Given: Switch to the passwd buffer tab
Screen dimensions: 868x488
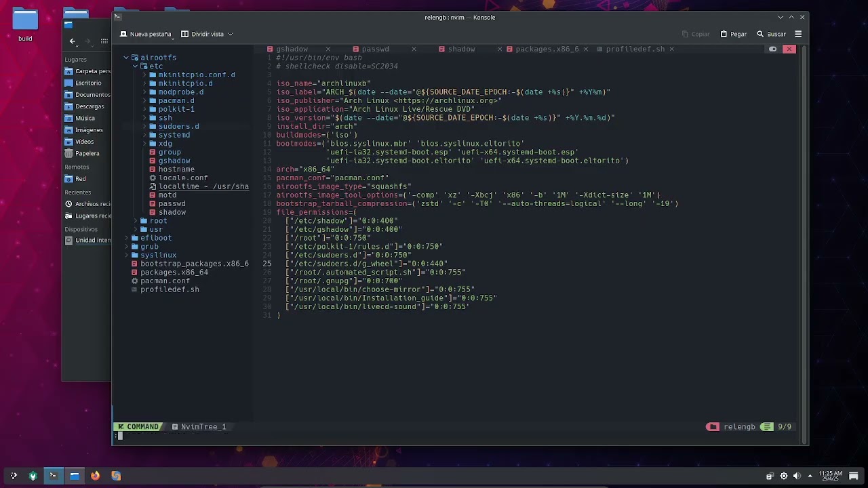Looking at the screenshot, I should coord(375,49).
